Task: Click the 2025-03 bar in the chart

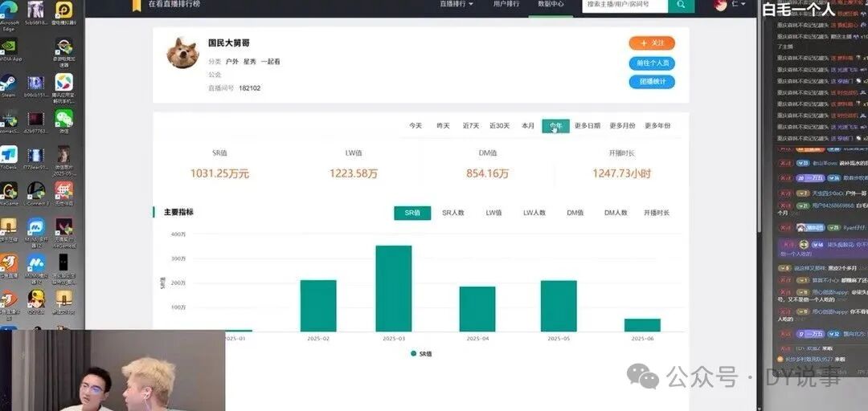Action: (394, 288)
